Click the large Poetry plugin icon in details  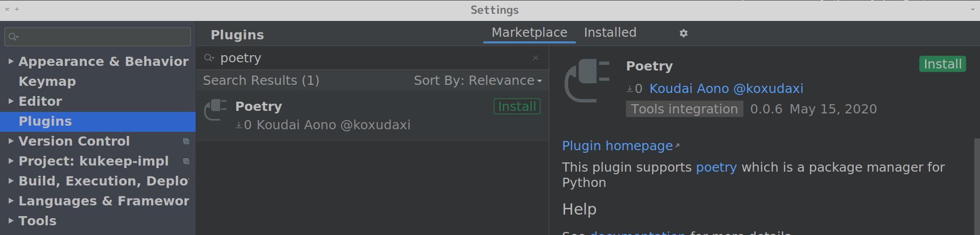[587, 81]
